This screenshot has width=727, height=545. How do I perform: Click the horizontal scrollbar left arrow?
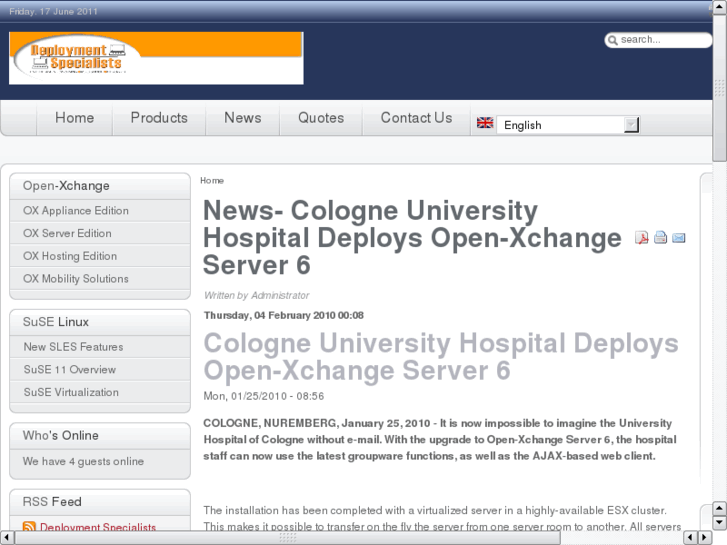6,538
